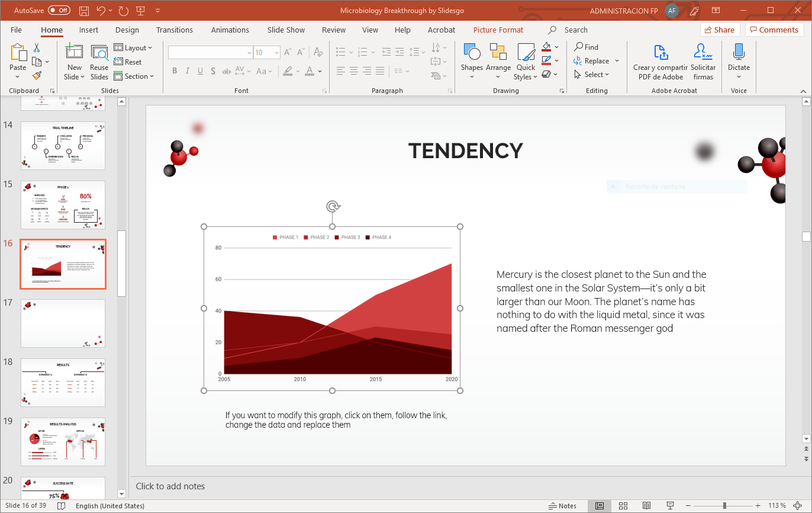
Task: Open the Transitions ribbon tab
Action: 175,30
